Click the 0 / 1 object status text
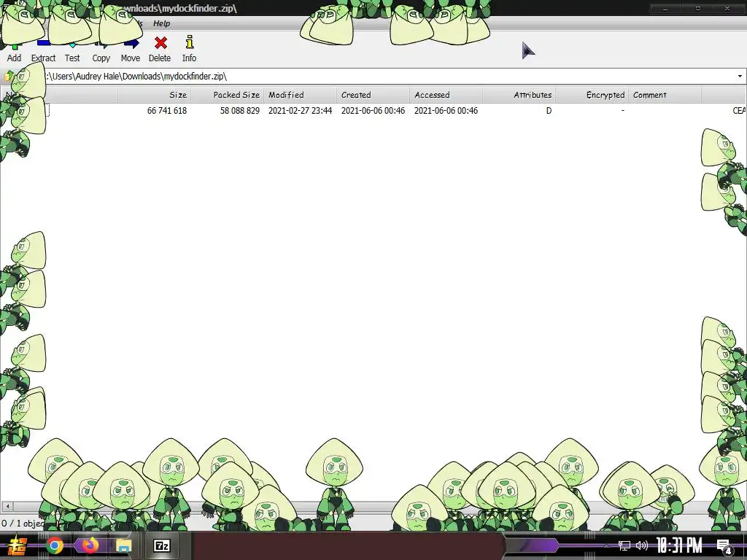 [x=23, y=524]
